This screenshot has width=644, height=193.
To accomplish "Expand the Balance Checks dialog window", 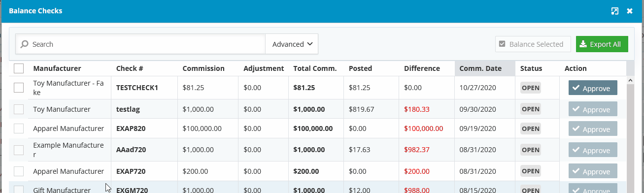I will point(614,11).
